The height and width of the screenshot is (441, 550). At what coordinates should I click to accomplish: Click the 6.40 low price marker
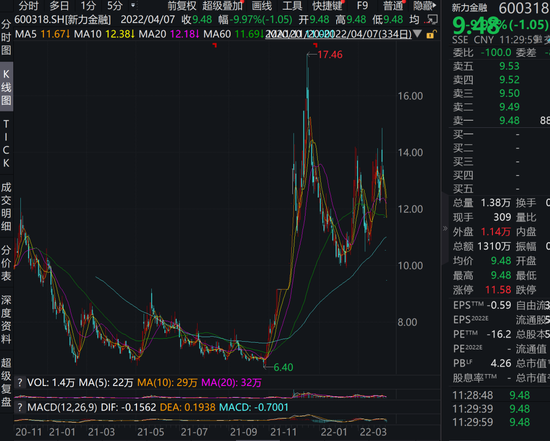pyautogui.click(x=283, y=367)
